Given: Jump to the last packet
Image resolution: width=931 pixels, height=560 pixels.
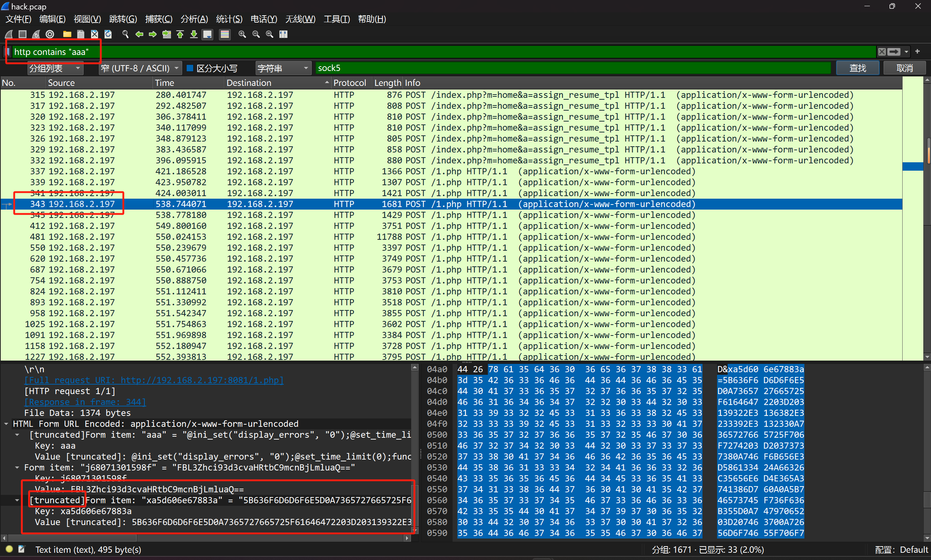Looking at the screenshot, I should 194,34.
